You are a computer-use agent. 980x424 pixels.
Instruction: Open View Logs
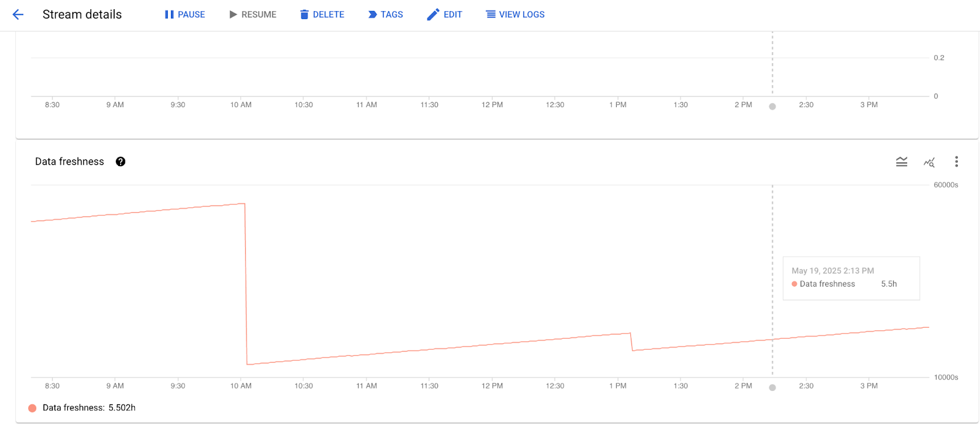[515, 15]
